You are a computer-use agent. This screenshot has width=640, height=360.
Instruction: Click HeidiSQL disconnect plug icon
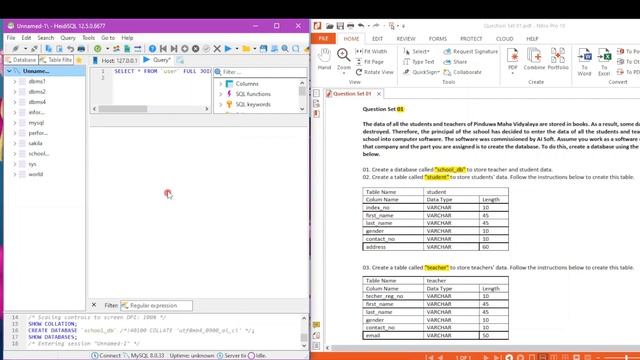[x=34, y=49]
